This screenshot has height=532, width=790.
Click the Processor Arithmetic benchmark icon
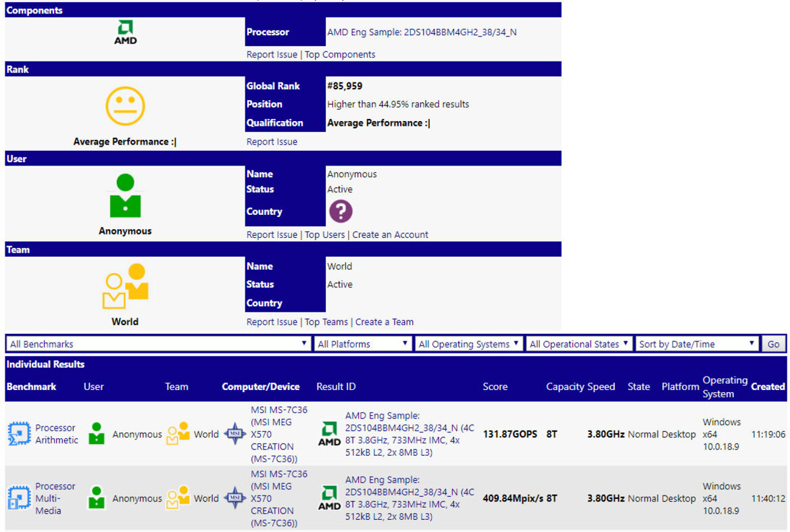click(x=19, y=434)
